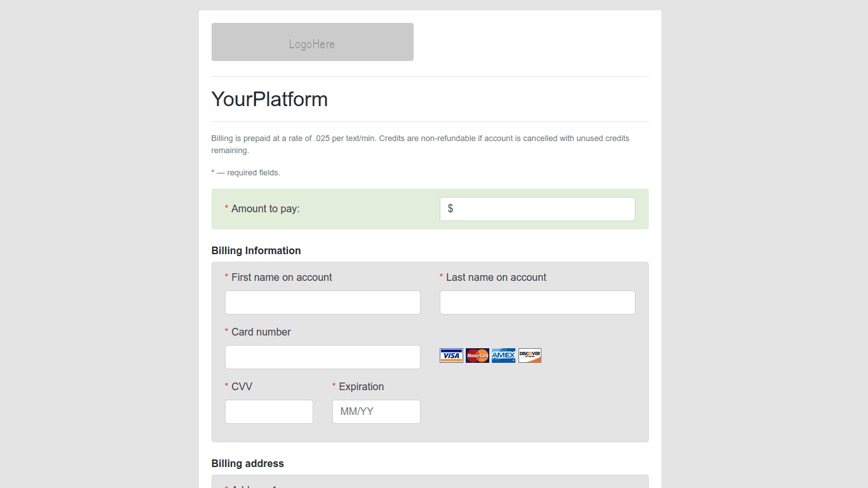Select the Last name on account field
The image size is (868, 488).
pos(537,302)
